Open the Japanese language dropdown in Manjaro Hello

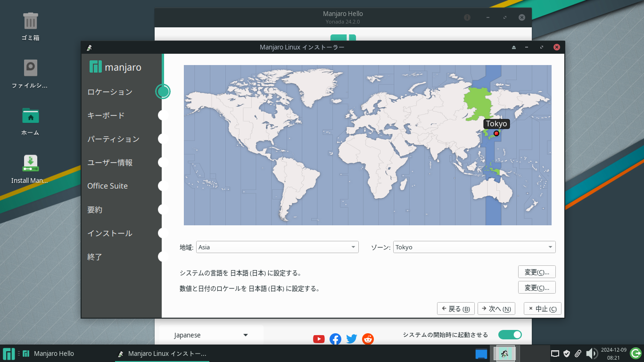click(211, 335)
